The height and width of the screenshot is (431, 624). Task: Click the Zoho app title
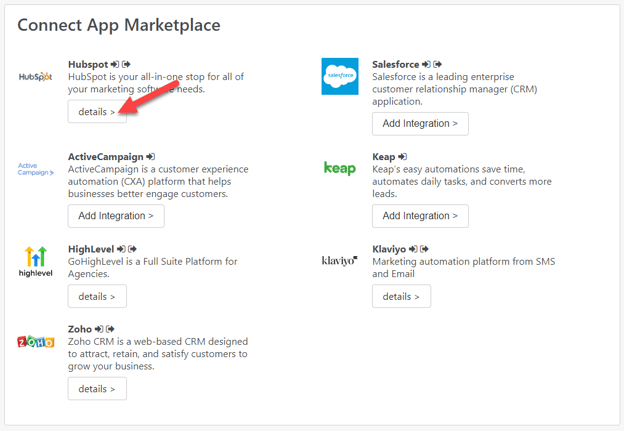(80, 329)
